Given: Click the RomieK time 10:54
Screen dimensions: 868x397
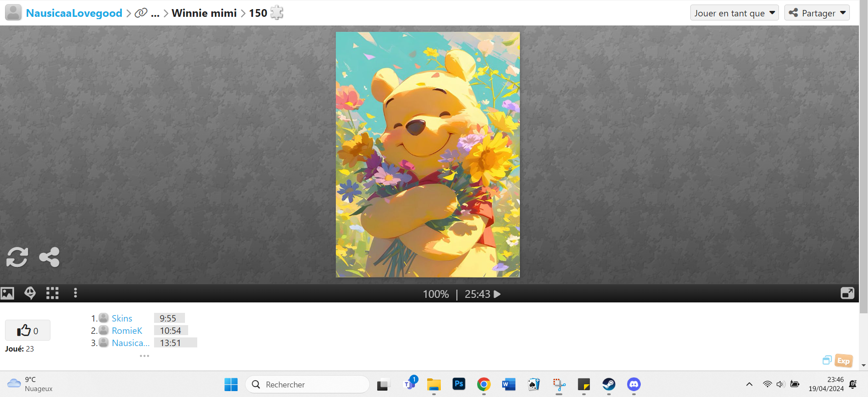Looking at the screenshot, I should 170,331.
